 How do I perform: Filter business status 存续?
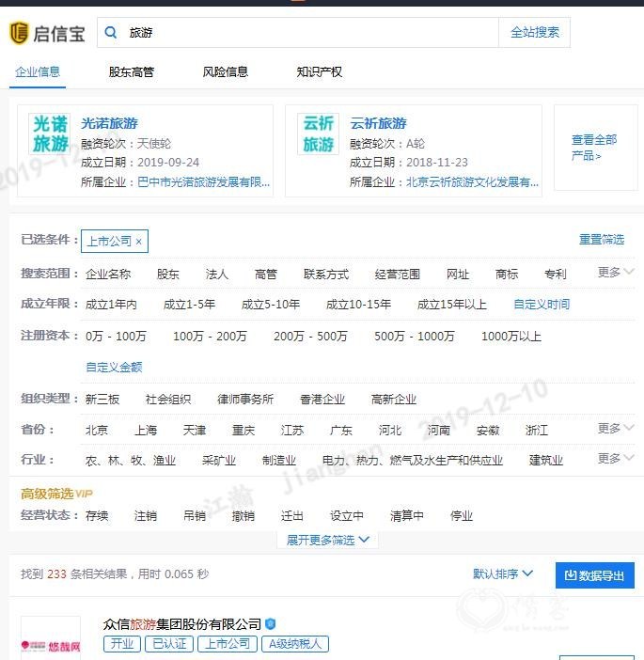click(x=97, y=515)
